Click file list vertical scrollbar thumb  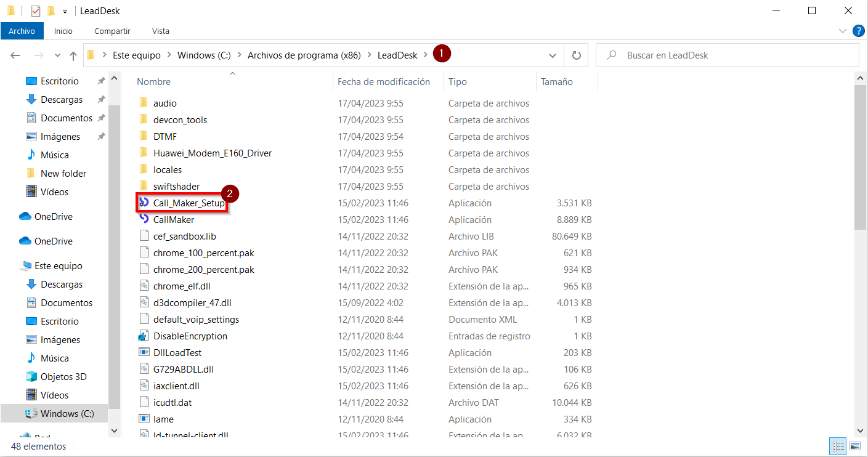point(861,156)
